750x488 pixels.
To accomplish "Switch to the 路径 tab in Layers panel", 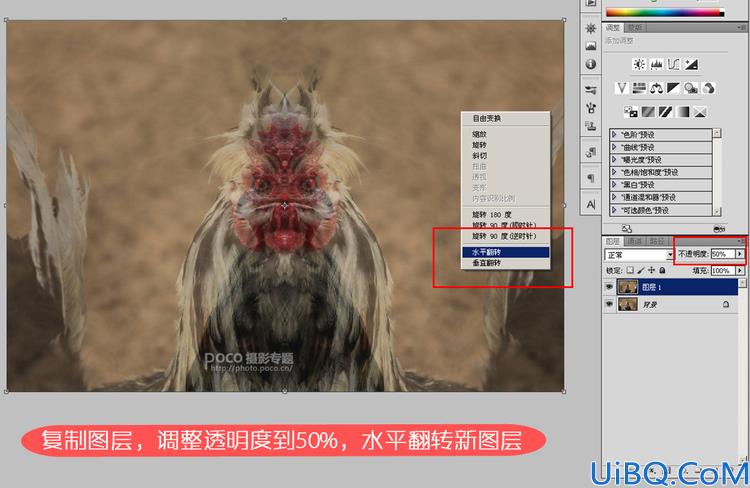I will point(657,241).
